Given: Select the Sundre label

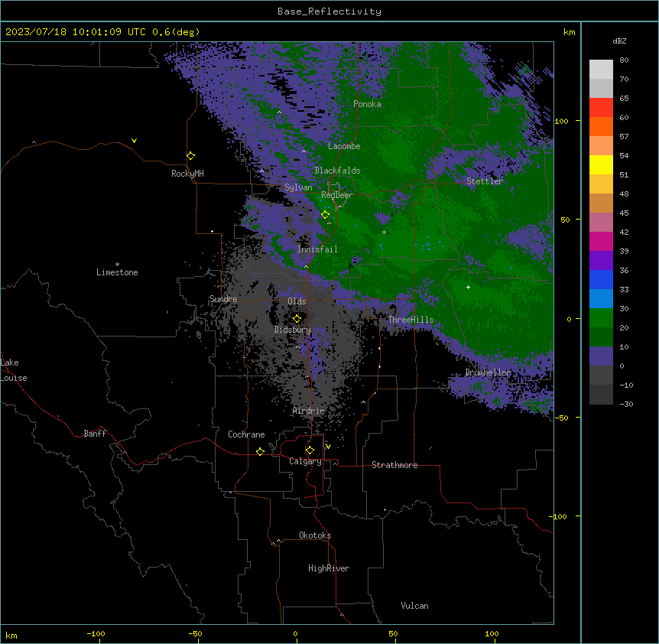Looking at the screenshot, I should (x=223, y=299).
